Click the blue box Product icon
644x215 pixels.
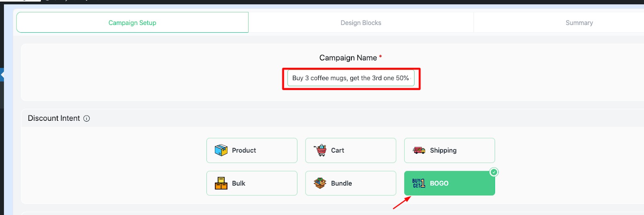point(221,150)
